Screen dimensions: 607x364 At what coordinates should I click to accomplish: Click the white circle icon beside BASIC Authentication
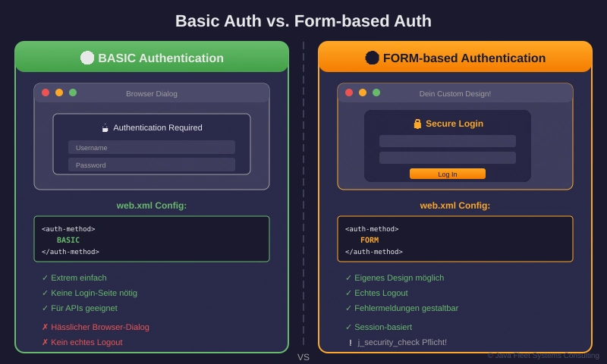point(87,58)
